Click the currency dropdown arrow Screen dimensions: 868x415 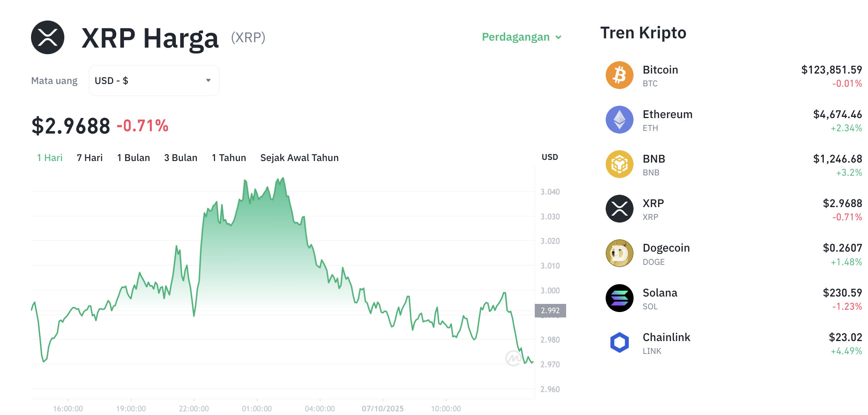coord(208,81)
